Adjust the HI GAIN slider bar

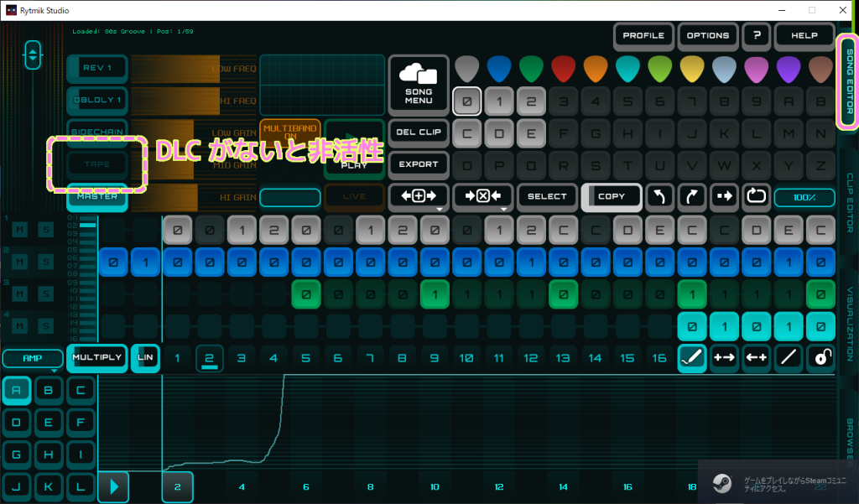tap(194, 197)
